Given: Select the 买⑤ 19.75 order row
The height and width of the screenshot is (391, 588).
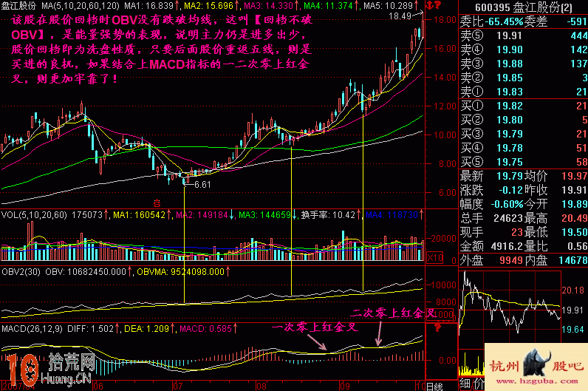Looking at the screenshot, I should [524, 162].
